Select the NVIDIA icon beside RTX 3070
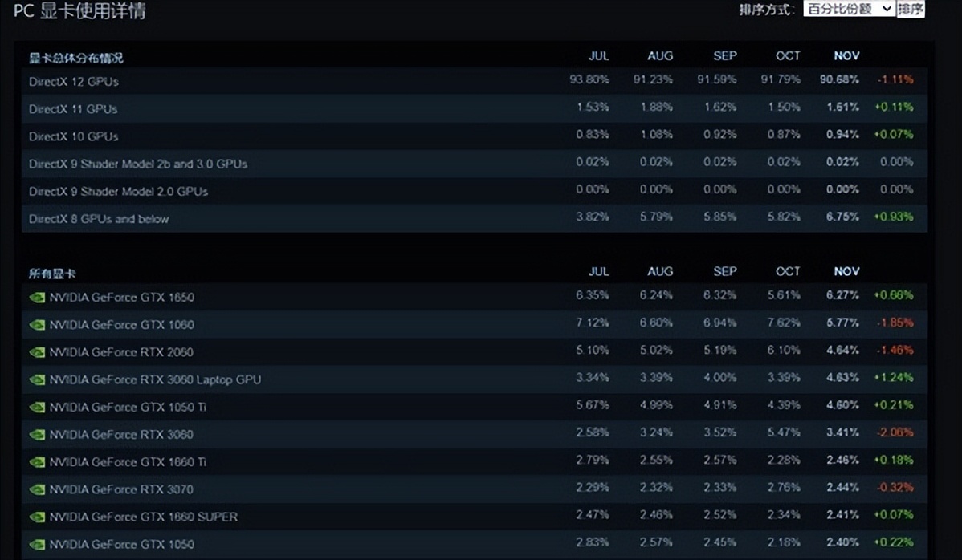The image size is (962, 560). click(x=37, y=489)
